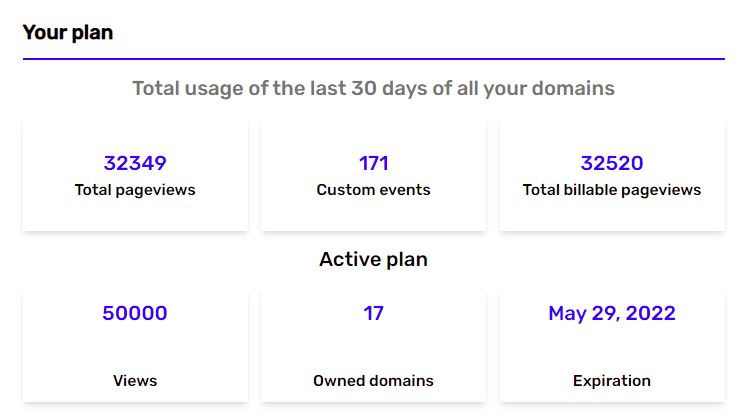Viewport: 750px width, 418px height.
Task: Click the Your plan heading
Action: [68, 33]
